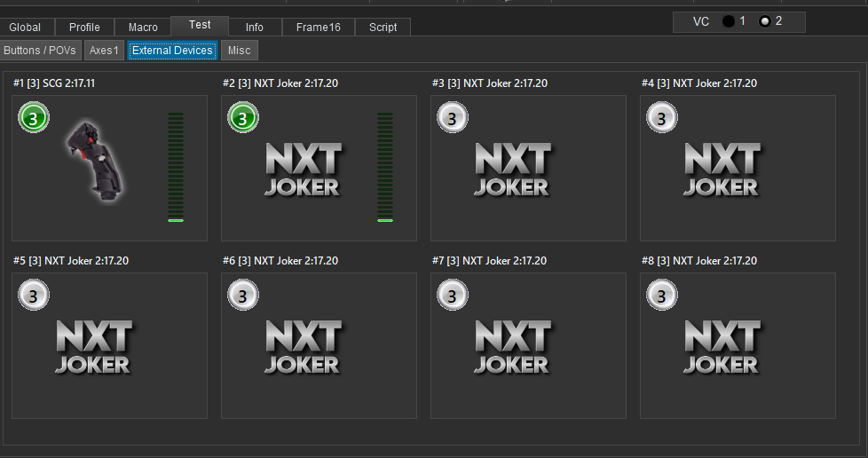Click the level meter bar on device #1
The height and width of the screenshot is (458, 868).
point(176,167)
